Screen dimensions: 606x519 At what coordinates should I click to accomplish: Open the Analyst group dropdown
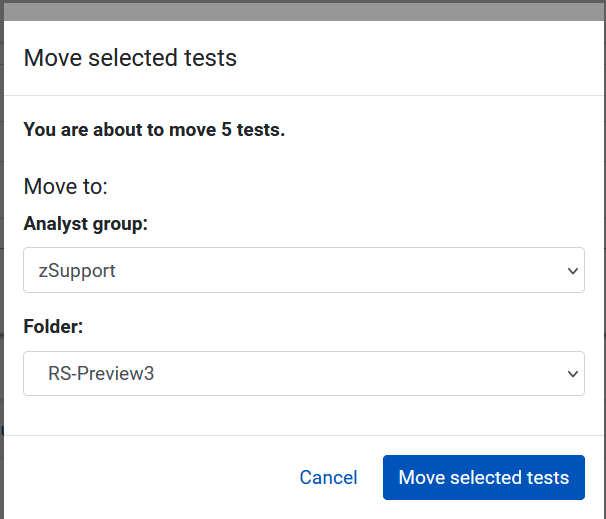(x=303, y=270)
